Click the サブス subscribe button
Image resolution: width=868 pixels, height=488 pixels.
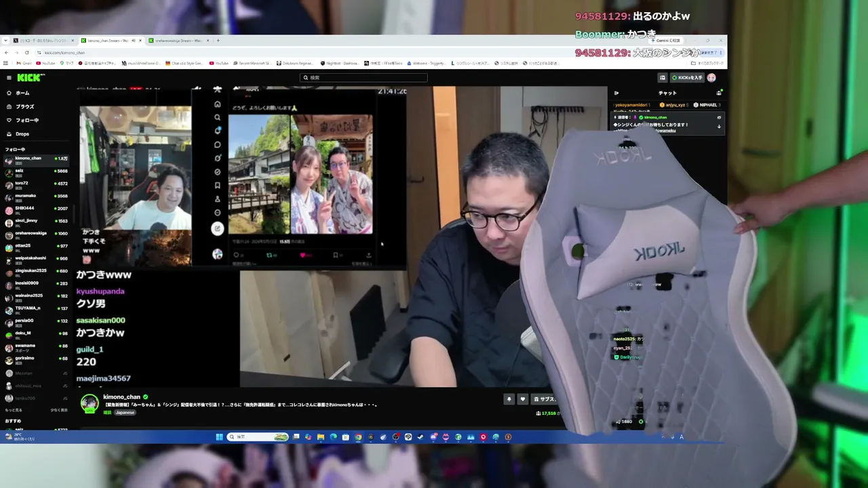545,399
